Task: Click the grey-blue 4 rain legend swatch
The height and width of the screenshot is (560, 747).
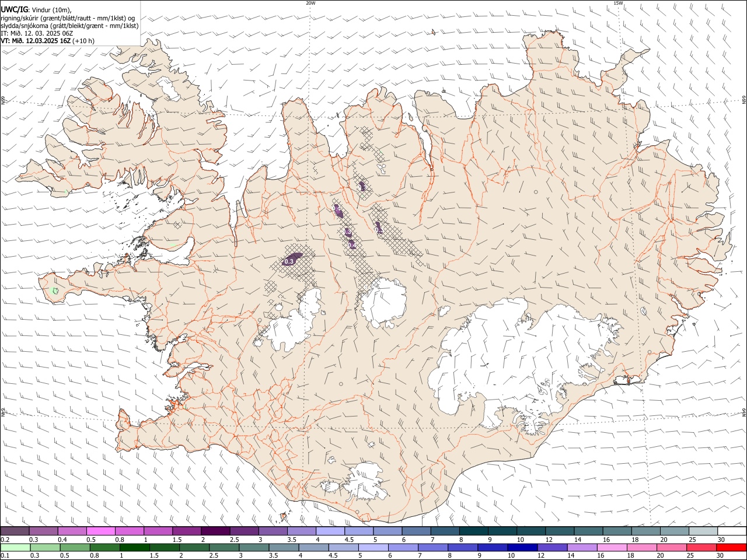Action: click(x=313, y=548)
